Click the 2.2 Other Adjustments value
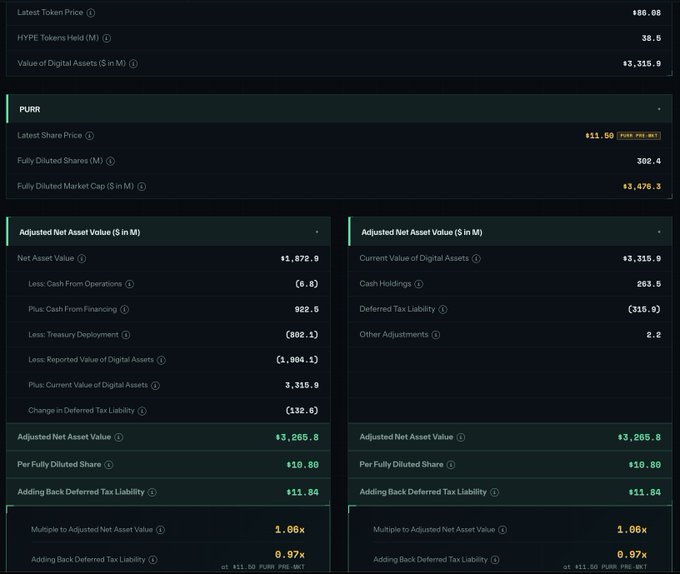Screen dimensions: 680x574 (x=654, y=335)
